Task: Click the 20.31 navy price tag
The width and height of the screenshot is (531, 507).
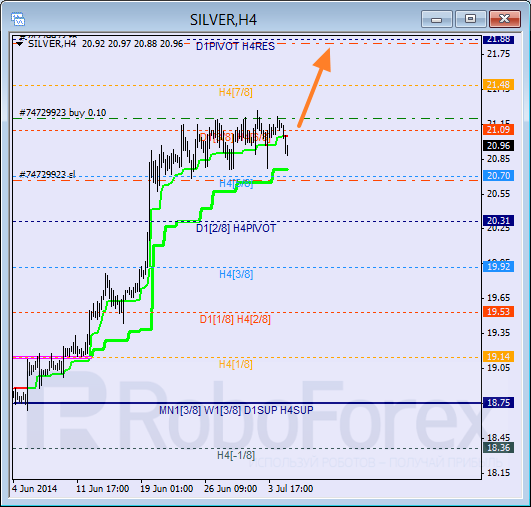Action: (x=498, y=220)
